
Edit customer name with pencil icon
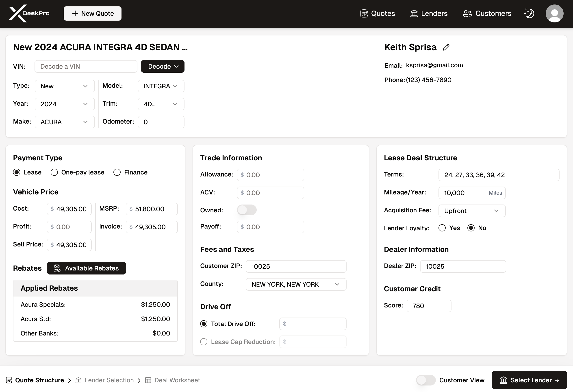coord(446,47)
